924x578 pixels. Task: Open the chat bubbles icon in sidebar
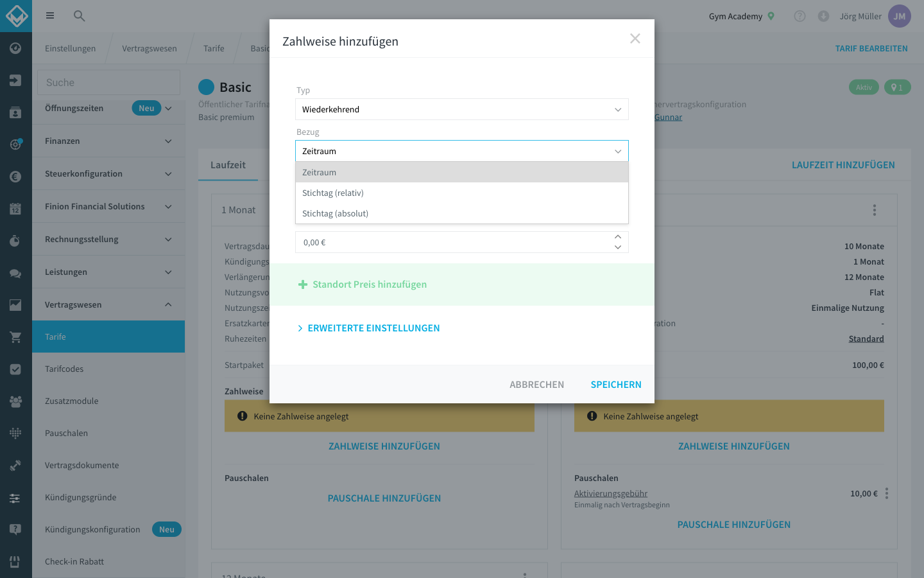16,273
